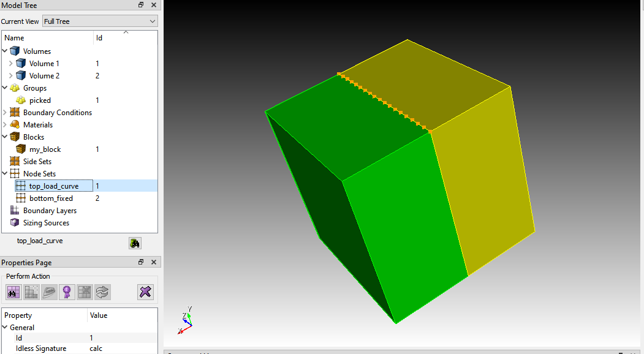Click the Groups cluster icon
The width and height of the screenshot is (644, 354).
click(15, 88)
